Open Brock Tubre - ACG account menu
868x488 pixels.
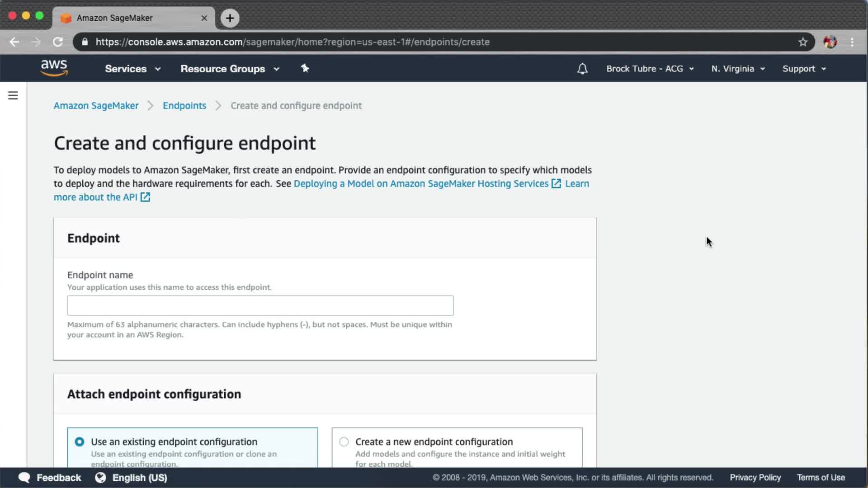click(x=650, y=69)
